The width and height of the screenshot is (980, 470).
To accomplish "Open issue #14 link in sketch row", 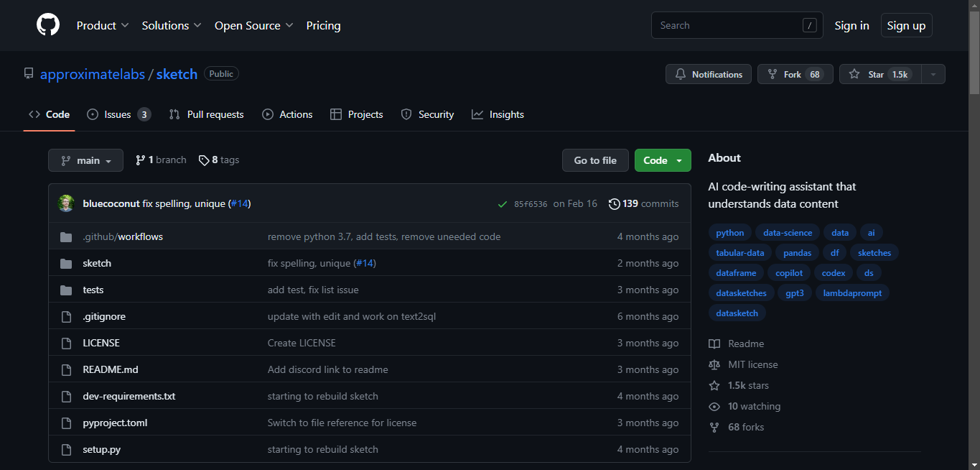I will coord(365,263).
